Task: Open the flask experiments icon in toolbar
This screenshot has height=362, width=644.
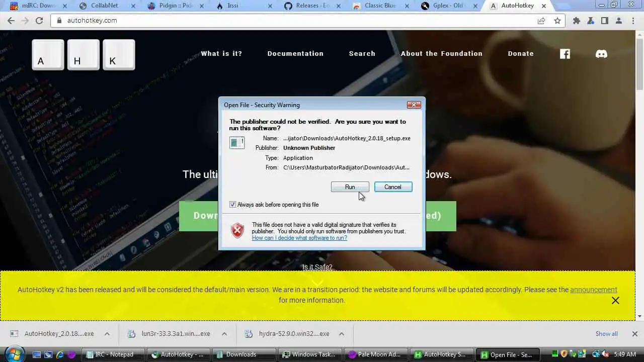Action: click(x=591, y=21)
